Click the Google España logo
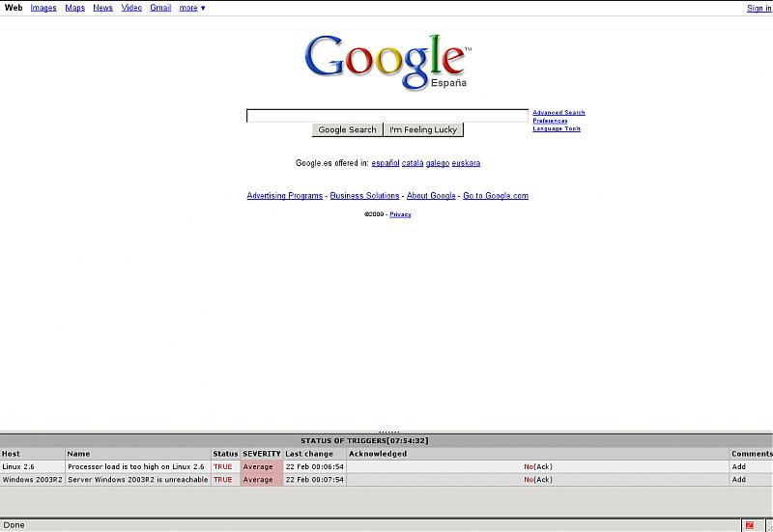 (x=388, y=63)
